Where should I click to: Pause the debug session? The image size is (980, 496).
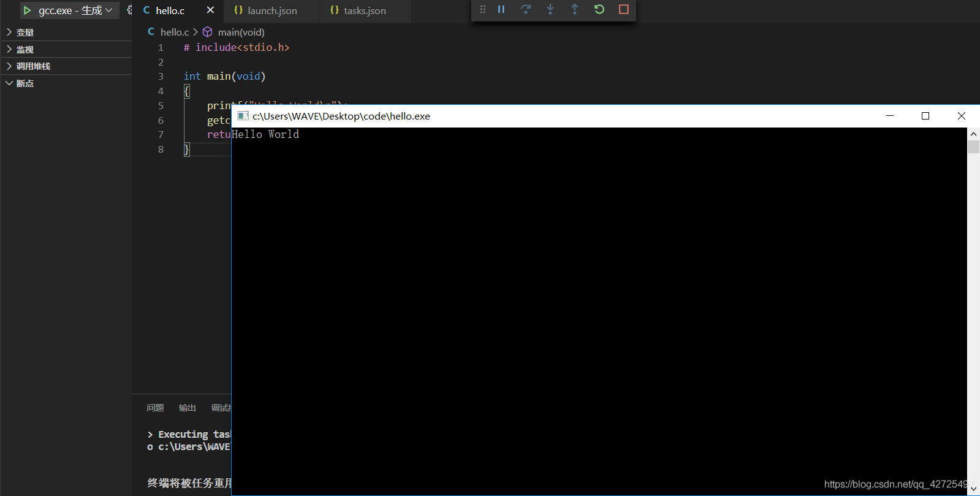tap(501, 10)
